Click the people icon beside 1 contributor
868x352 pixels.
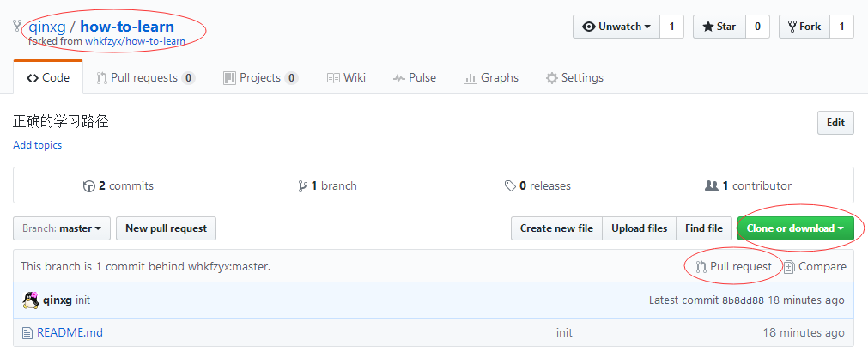pos(712,186)
